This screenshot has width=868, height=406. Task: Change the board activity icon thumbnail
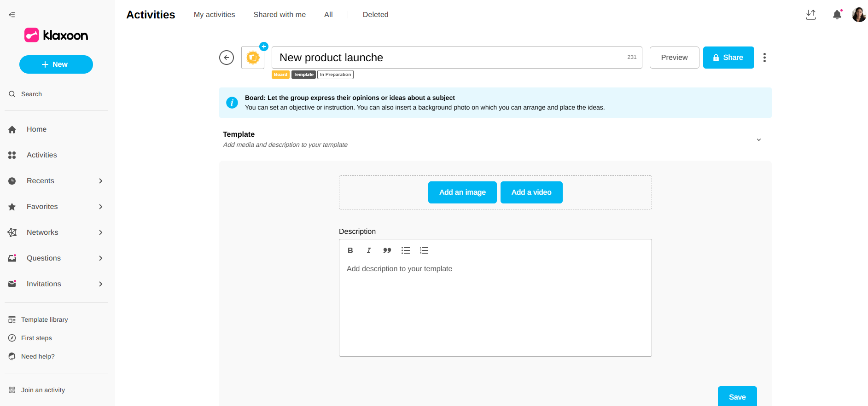tap(253, 58)
